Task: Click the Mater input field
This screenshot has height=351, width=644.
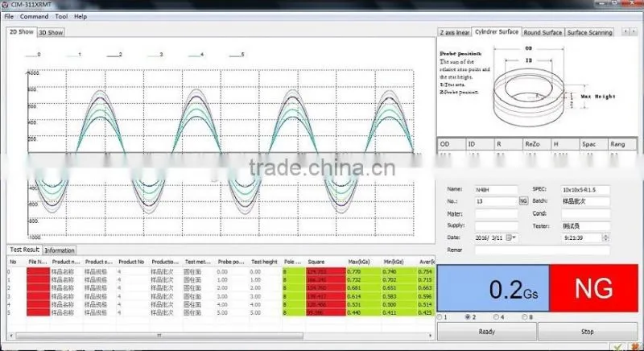Action: (496, 214)
